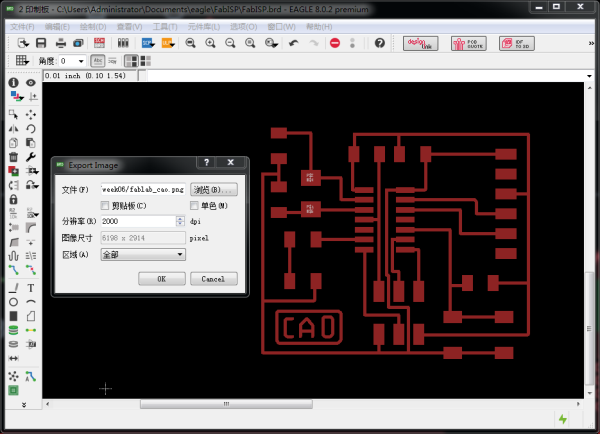Toggle the four-square mirror layout button

click(145, 60)
